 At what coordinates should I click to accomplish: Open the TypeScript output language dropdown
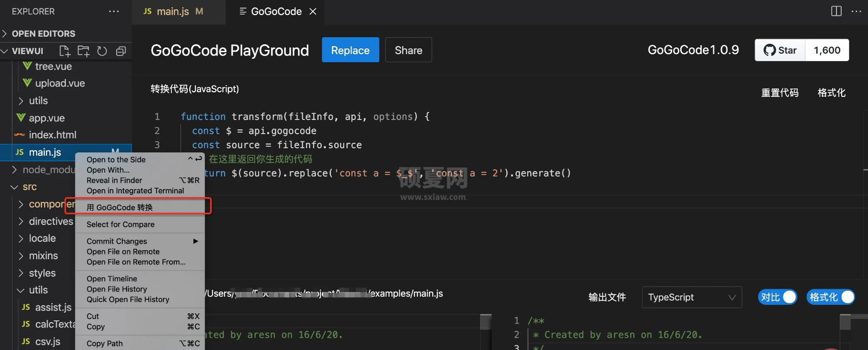point(692,297)
